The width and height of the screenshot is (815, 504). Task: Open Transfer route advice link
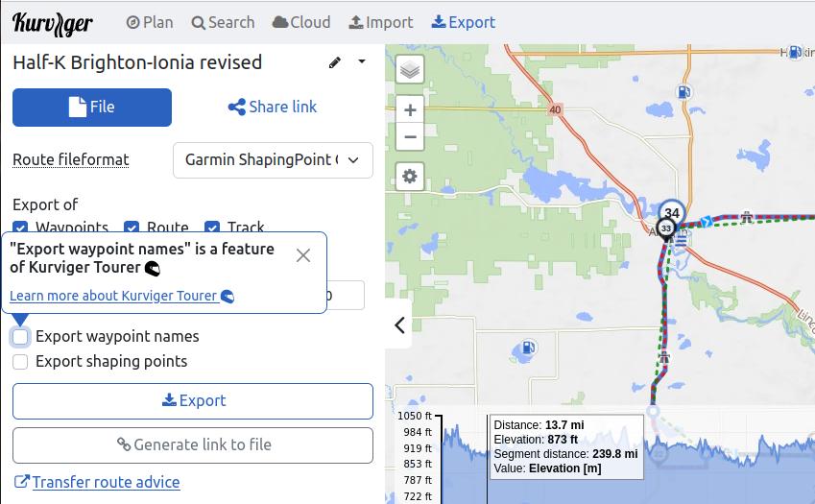106,482
